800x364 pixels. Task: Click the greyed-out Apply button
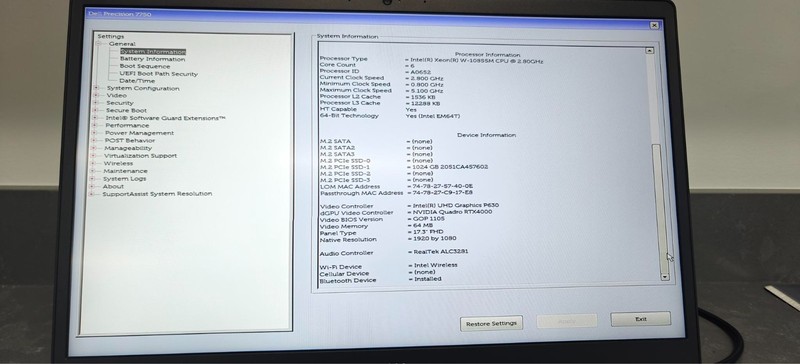(567, 321)
